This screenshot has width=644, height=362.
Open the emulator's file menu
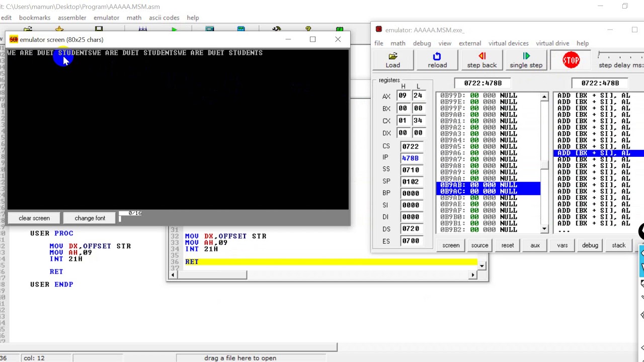click(x=378, y=43)
